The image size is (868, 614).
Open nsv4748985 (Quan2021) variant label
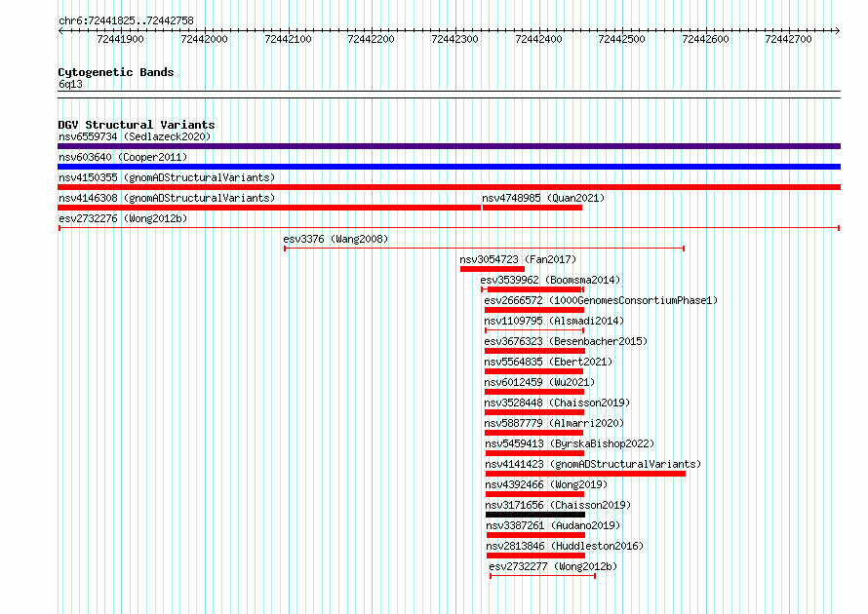(x=543, y=198)
